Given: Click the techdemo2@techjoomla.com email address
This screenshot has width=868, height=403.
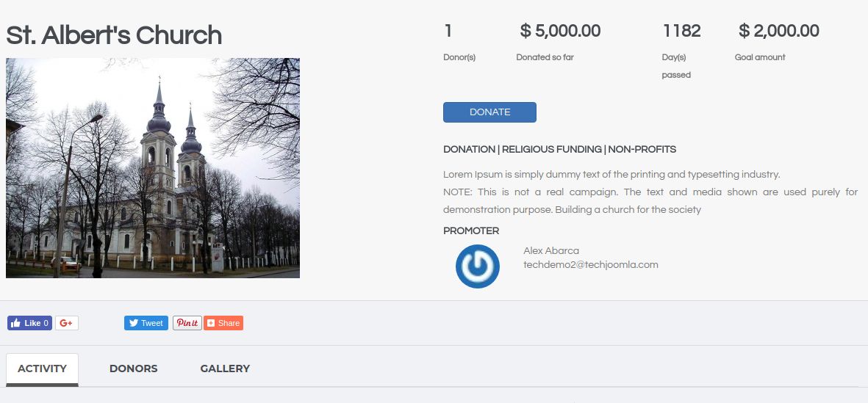Looking at the screenshot, I should (591, 265).
